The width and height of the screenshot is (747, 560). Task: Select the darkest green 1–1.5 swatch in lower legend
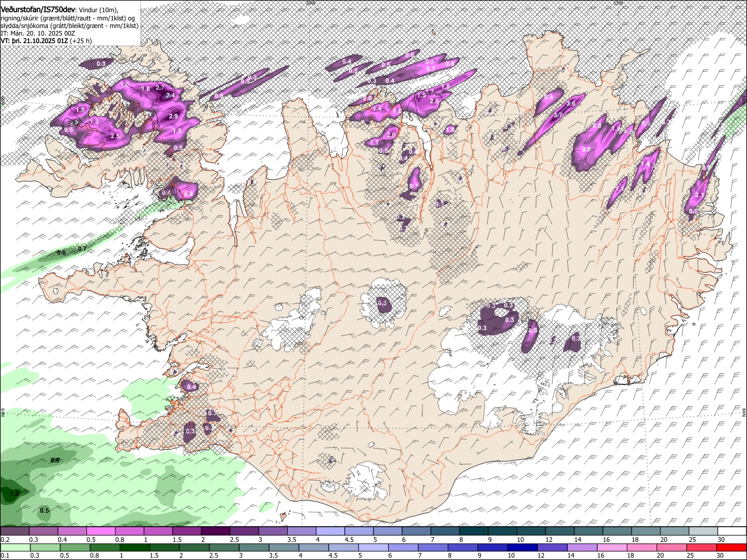coord(135,548)
